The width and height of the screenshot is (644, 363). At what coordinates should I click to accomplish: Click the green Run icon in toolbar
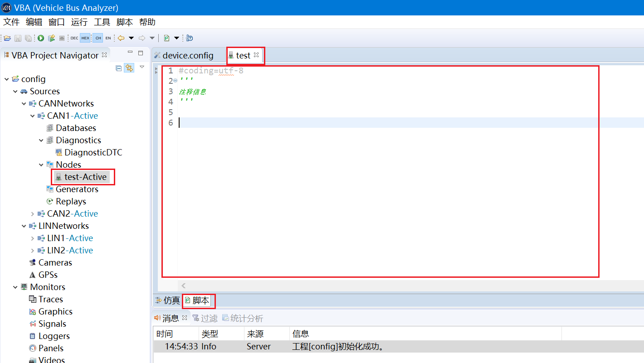point(40,38)
